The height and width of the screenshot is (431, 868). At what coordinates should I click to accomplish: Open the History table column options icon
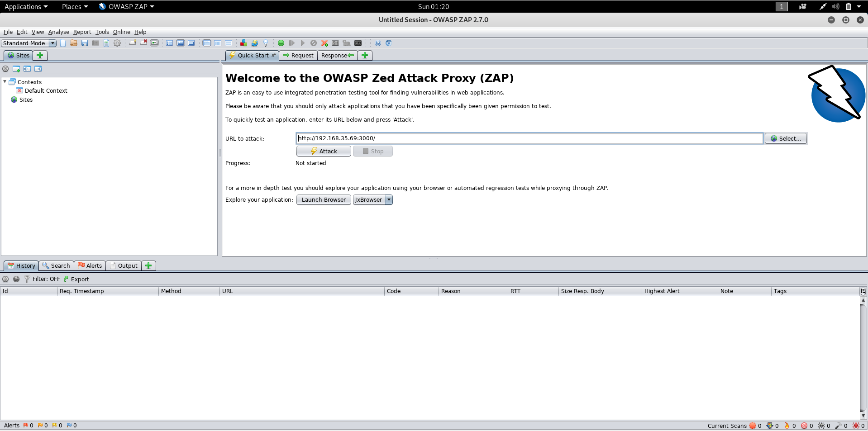tap(863, 291)
